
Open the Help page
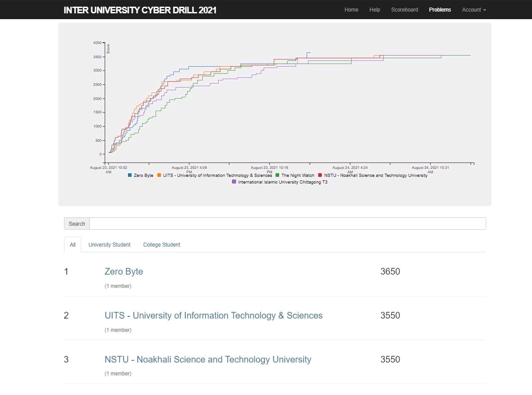click(375, 9)
